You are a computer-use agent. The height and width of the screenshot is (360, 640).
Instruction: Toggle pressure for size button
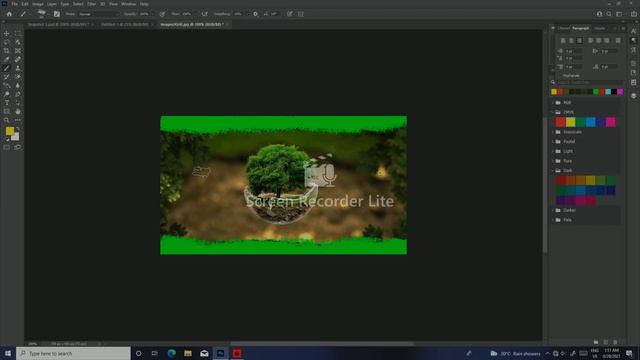pyautogui.click(x=290, y=14)
